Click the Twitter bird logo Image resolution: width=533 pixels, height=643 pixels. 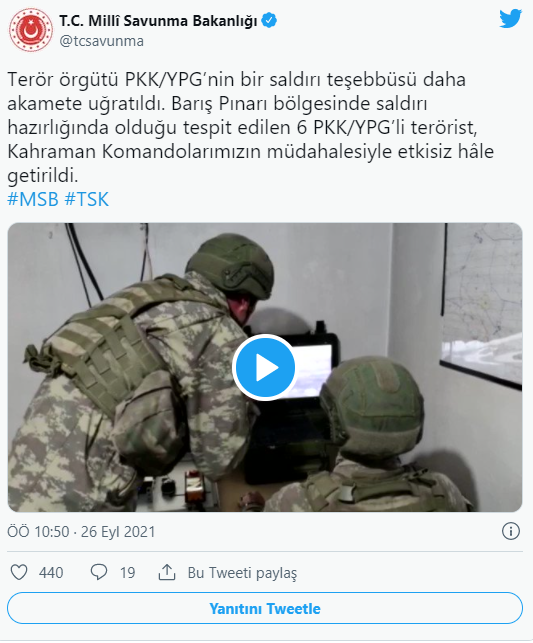coord(510,19)
